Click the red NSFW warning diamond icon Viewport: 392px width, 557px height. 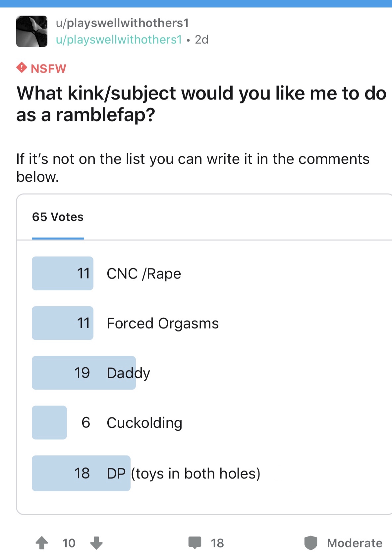coord(22,68)
